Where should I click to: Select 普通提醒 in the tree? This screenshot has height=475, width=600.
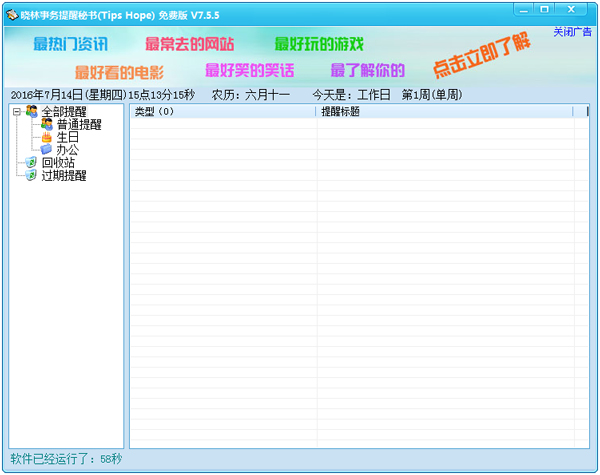click(x=78, y=124)
